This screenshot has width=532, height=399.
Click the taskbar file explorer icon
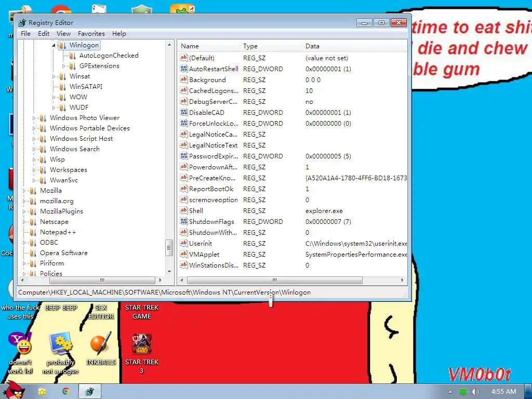42,392
